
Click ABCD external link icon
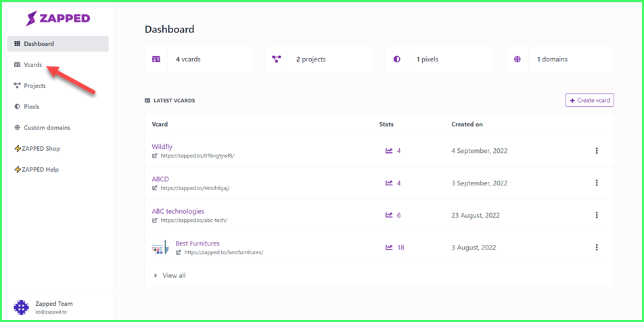tap(154, 188)
